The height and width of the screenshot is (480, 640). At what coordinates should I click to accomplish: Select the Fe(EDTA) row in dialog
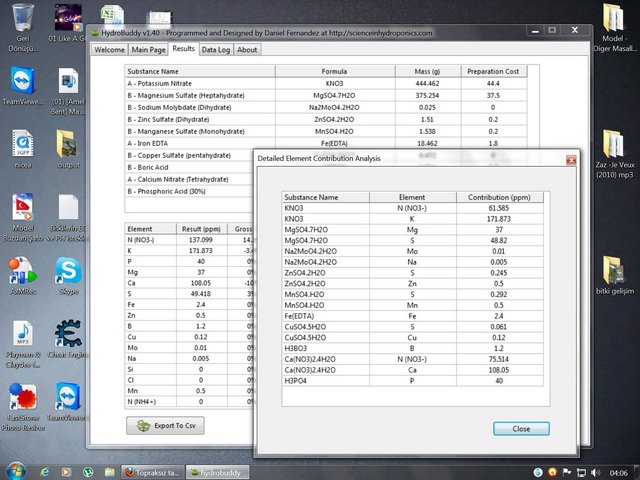pos(413,316)
